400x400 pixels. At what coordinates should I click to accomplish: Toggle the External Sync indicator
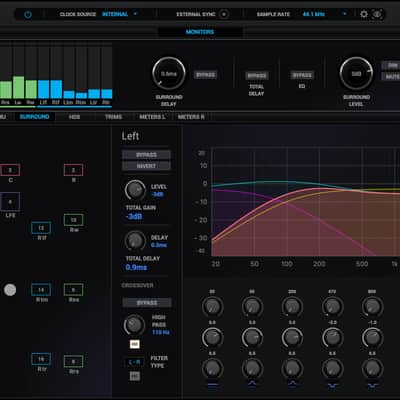pyautogui.click(x=224, y=14)
